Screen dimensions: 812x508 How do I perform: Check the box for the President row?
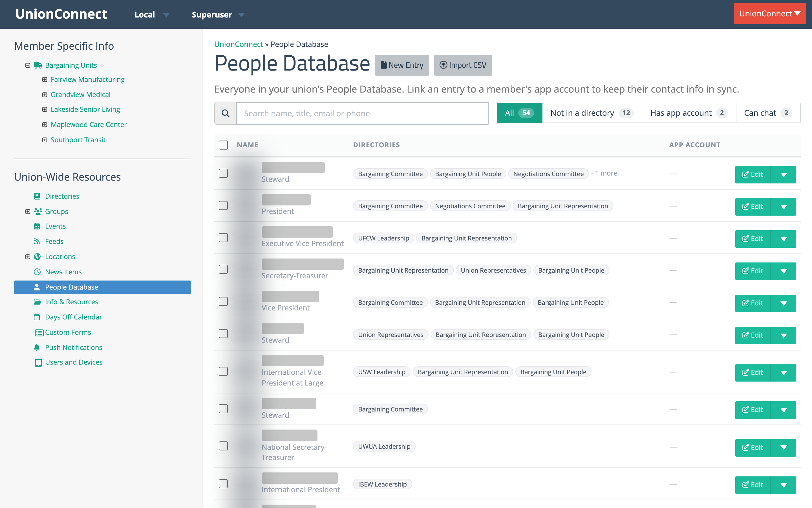point(223,206)
